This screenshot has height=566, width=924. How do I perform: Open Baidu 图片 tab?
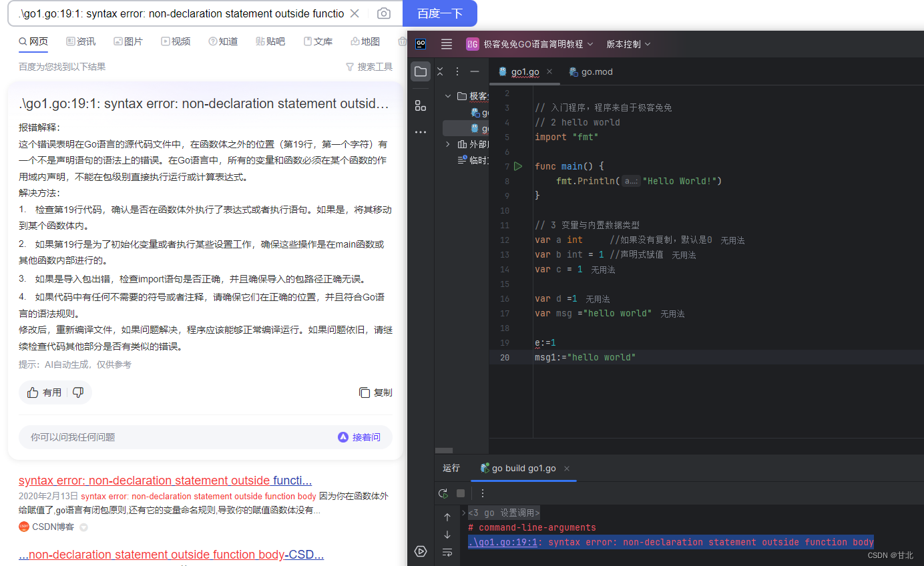tap(128, 41)
